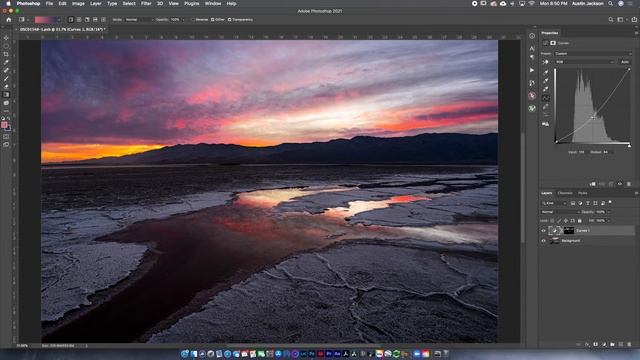Open the Window menu
Viewport: 640px width, 360px height.
point(213,3)
